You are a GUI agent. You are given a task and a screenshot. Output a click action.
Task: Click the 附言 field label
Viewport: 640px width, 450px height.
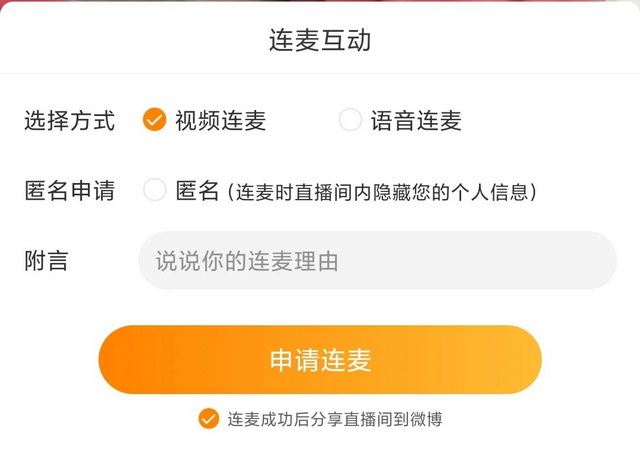point(46,261)
